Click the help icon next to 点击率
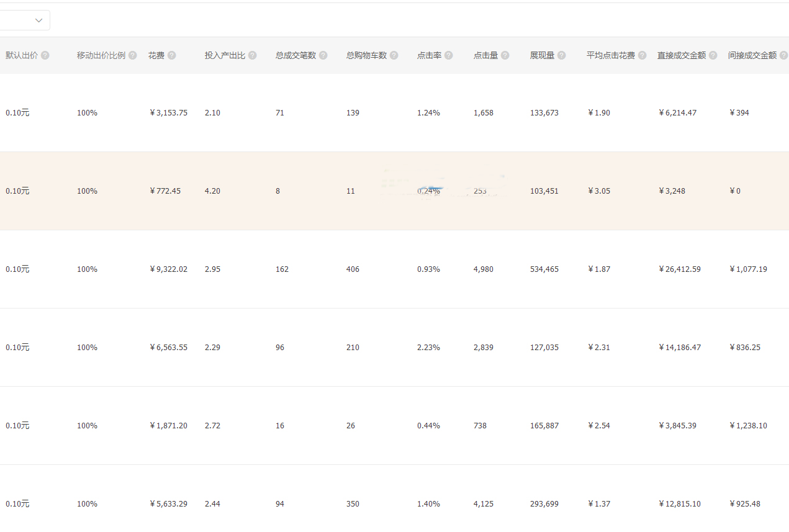 coord(449,55)
